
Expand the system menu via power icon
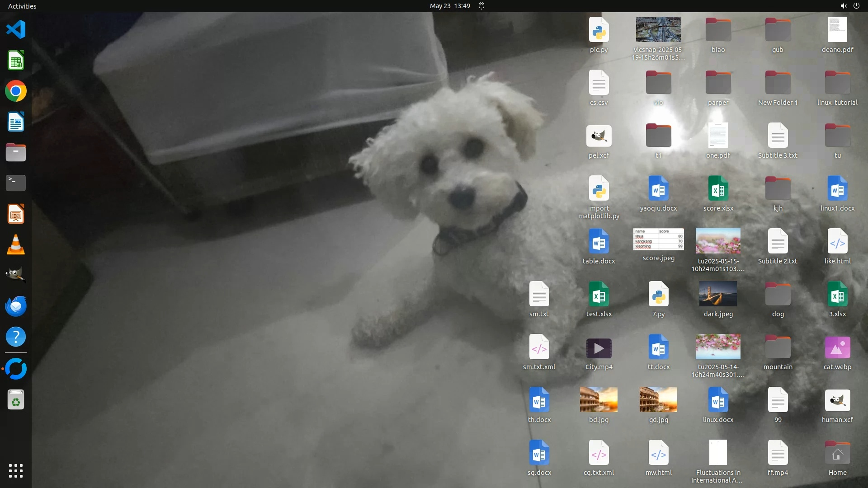856,6
